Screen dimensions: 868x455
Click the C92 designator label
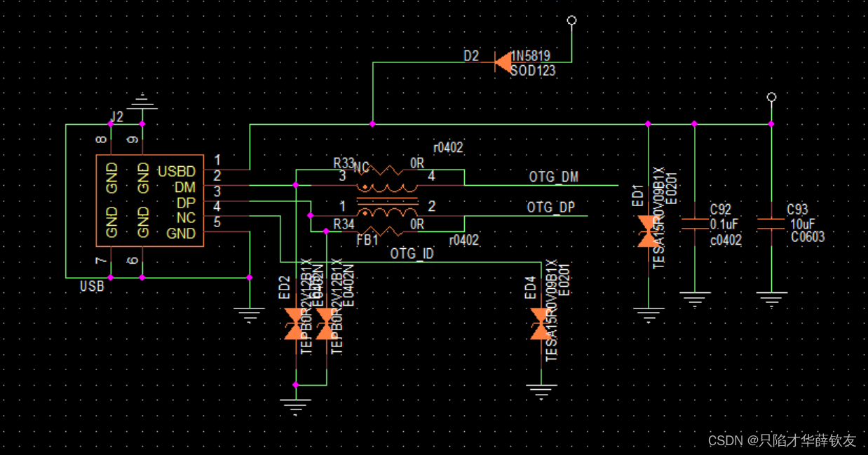click(721, 209)
